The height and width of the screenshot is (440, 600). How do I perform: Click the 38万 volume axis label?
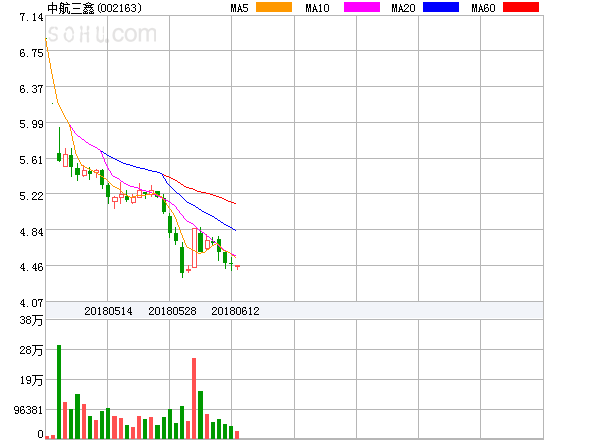[31, 320]
